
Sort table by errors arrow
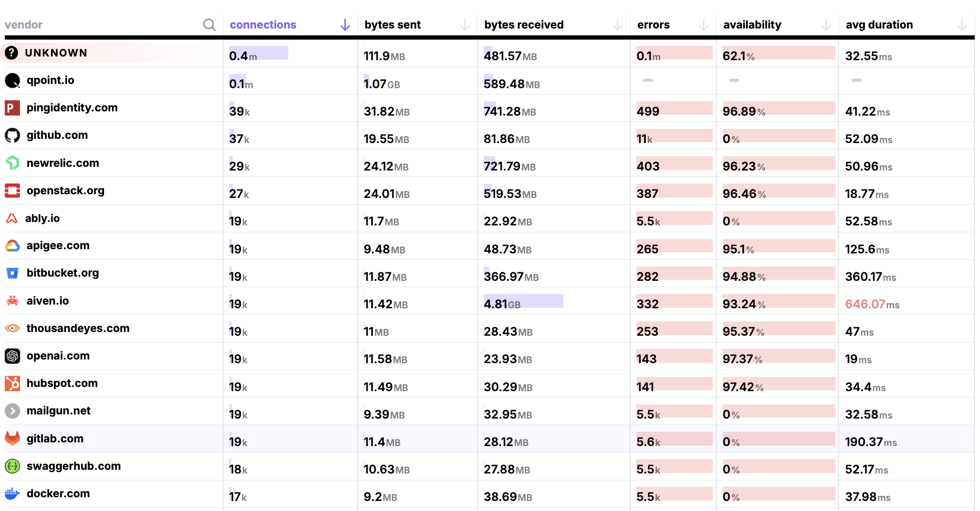point(703,25)
